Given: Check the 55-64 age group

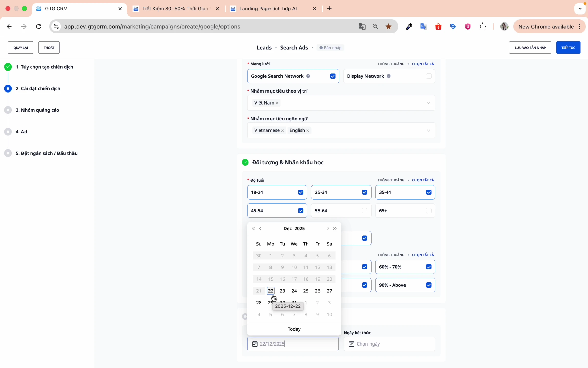Looking at the screenshot, I should coord(364,211).
